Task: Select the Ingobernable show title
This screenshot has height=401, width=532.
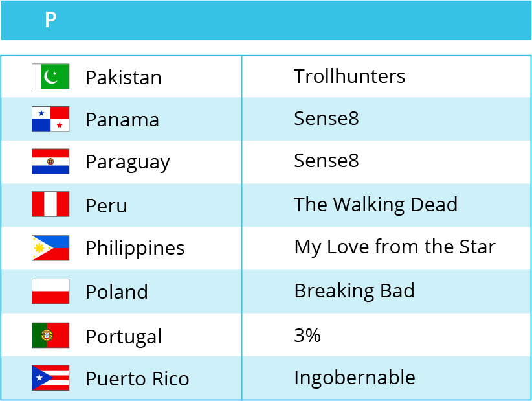Action: coord(355,378)
